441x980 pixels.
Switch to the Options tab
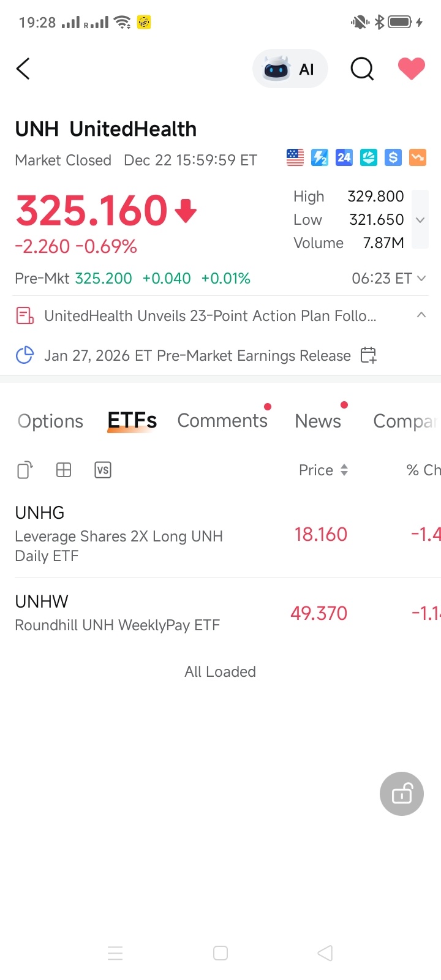pyautogui.click(x=50, y=421)
